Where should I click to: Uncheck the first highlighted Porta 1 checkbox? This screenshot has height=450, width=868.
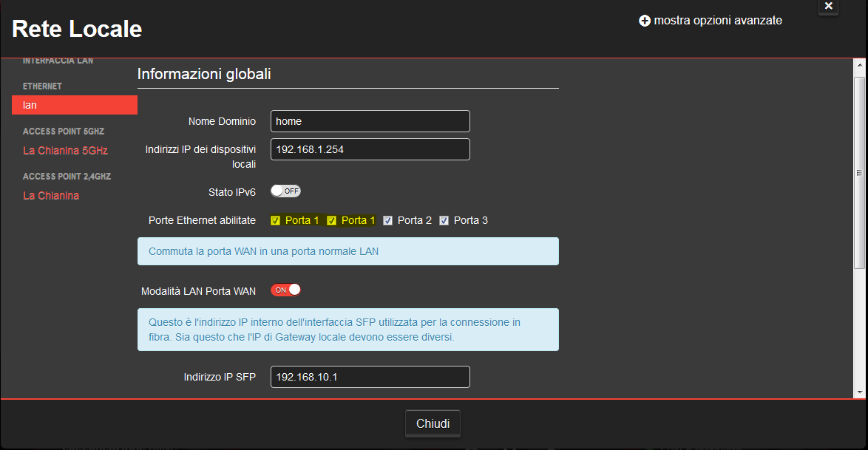pyautogui.click(x=274, y=219)
